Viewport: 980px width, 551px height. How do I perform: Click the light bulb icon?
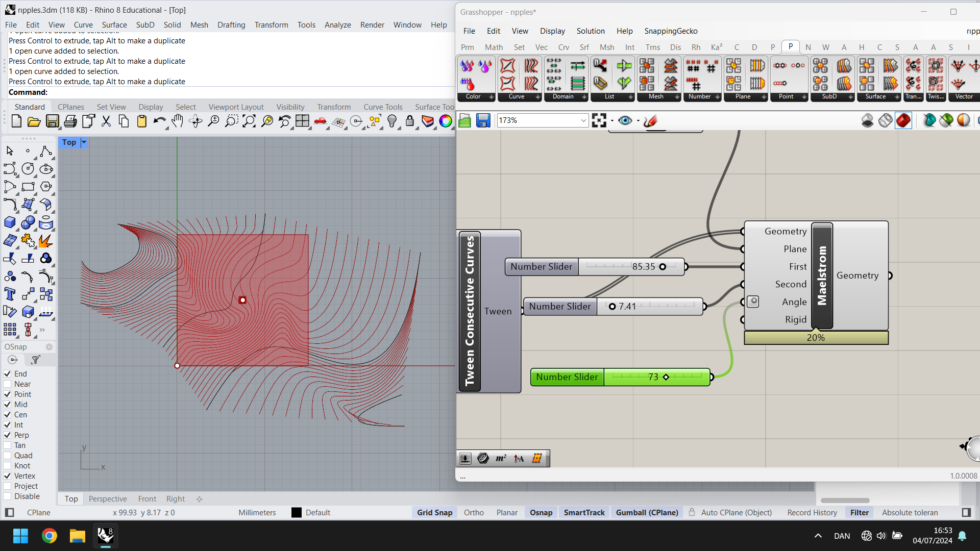(392, 121)
